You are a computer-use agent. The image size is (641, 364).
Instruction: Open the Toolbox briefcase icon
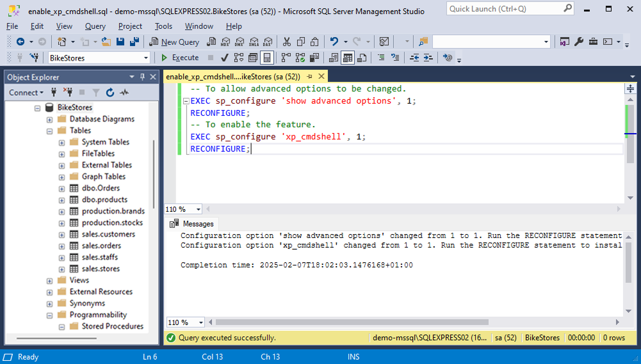(593, 42)
